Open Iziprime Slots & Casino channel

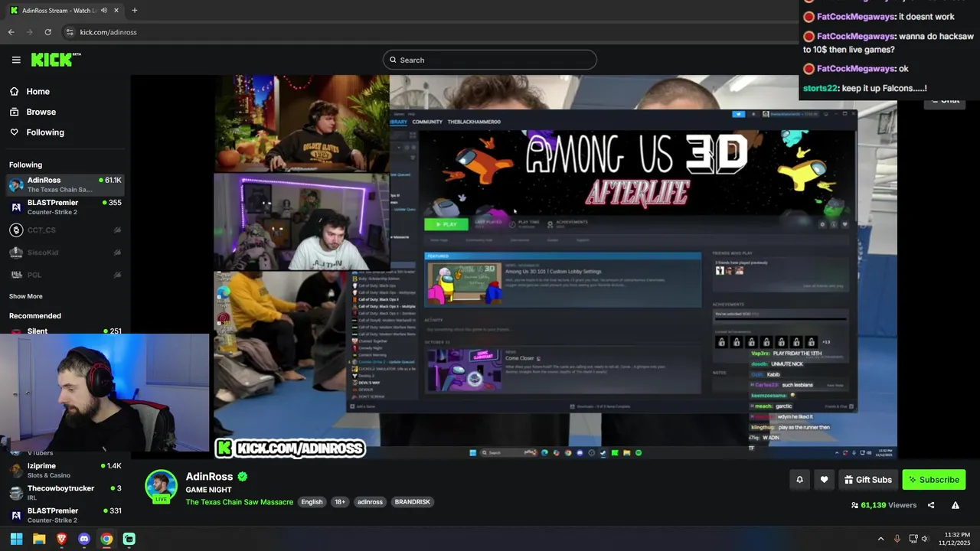pos(65,470)
